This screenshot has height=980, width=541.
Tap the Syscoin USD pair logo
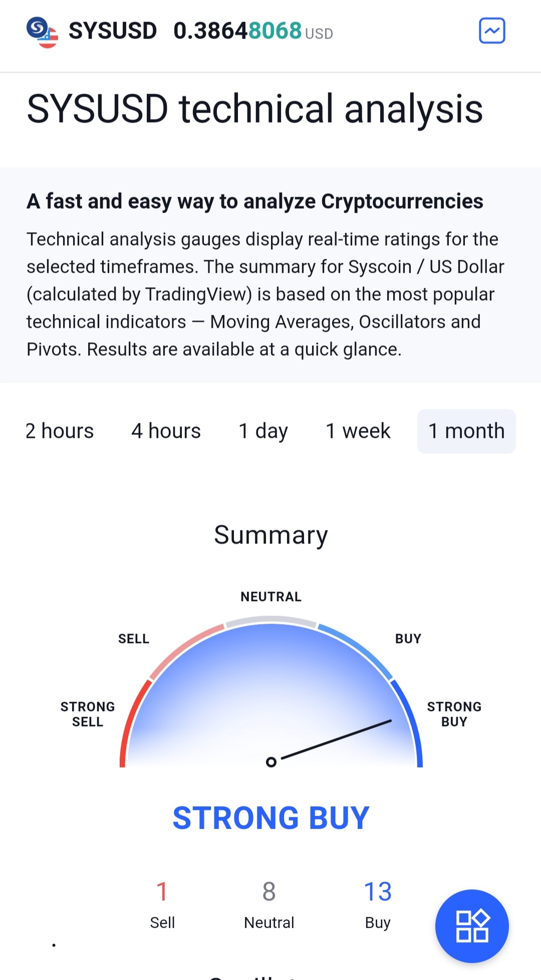[42, 32]
